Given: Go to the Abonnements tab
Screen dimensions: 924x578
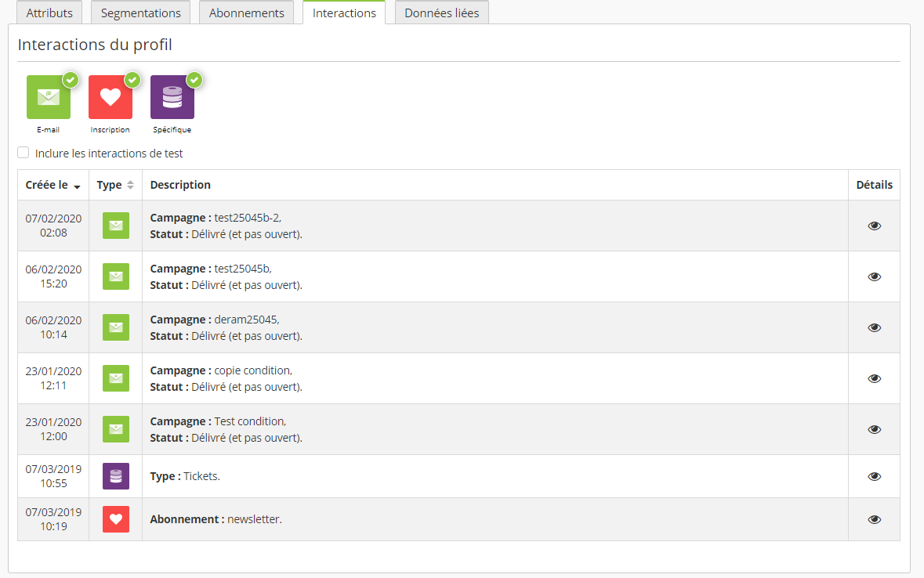Looking at the screenshot, I should pyautogui.click(x=246, y=13).
